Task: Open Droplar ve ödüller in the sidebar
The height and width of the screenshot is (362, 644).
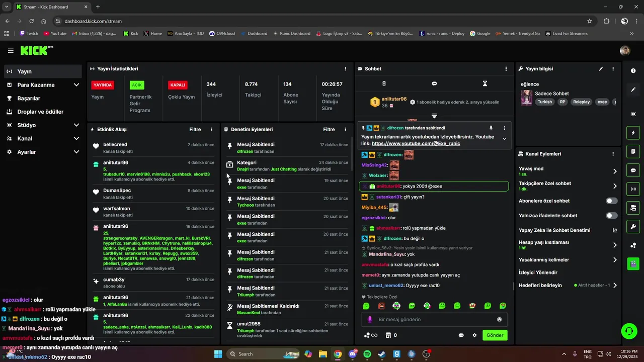Action: click(x=43, y=112)
